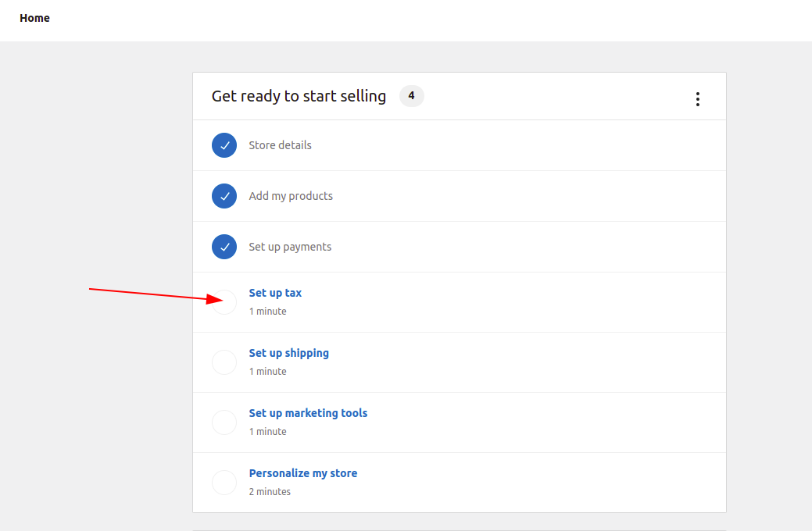
Task: Open the Set up marketing tools task
Action: pyautogui.click(x=308, y=413)
